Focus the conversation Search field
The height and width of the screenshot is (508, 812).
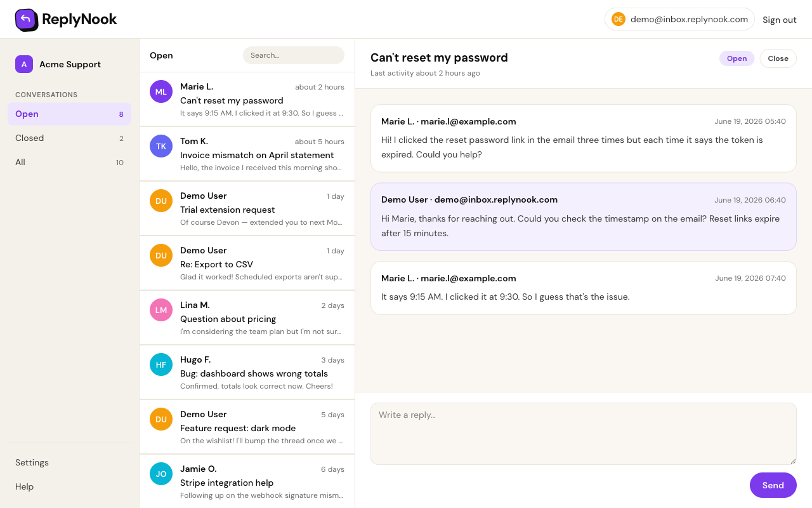coord(294,55)
